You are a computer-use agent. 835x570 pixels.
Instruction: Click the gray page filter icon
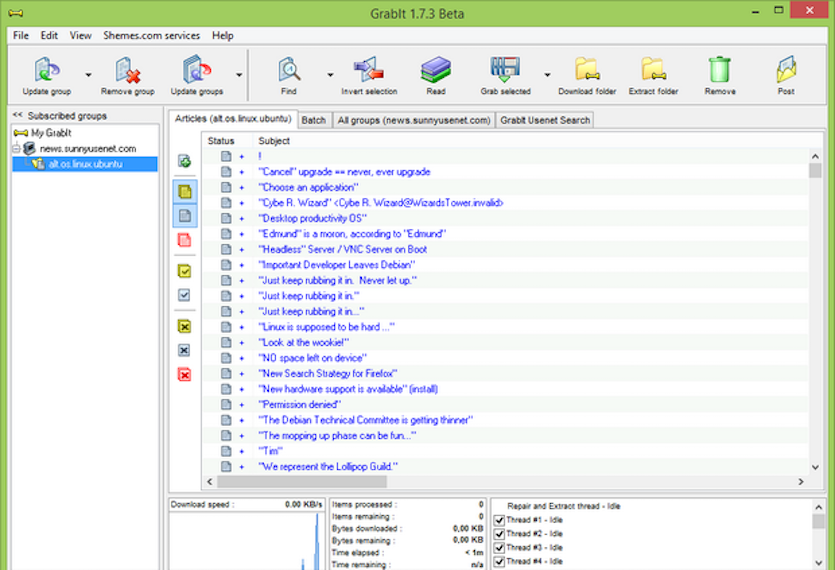(x=185, y=215)
